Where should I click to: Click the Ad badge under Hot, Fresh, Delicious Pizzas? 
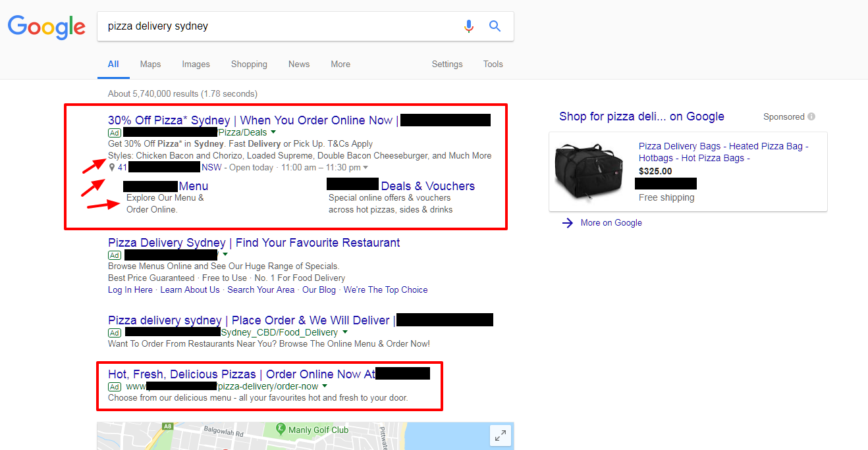point(115,386)
